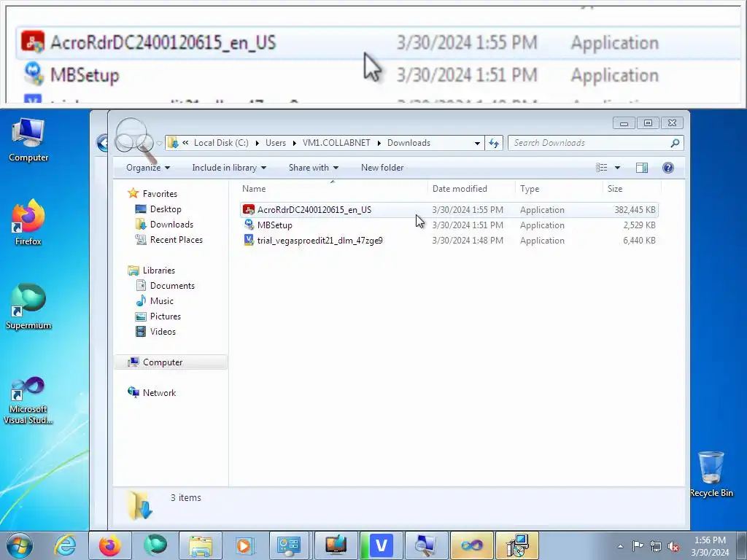Screen dimensions: 747x560
Task: Open the Recycle Bin on desktop
Action: point(711,474)
